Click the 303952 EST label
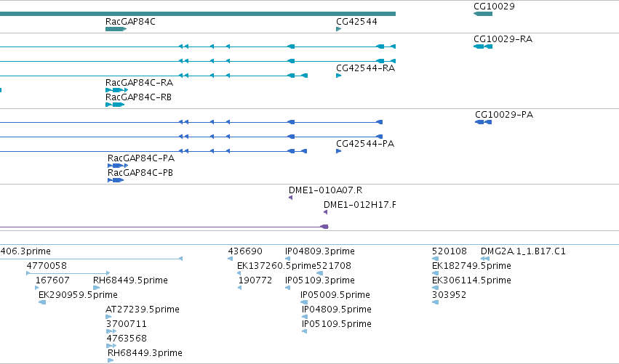The width and height of the screenshot is (619, 364). tap(450, 296)
